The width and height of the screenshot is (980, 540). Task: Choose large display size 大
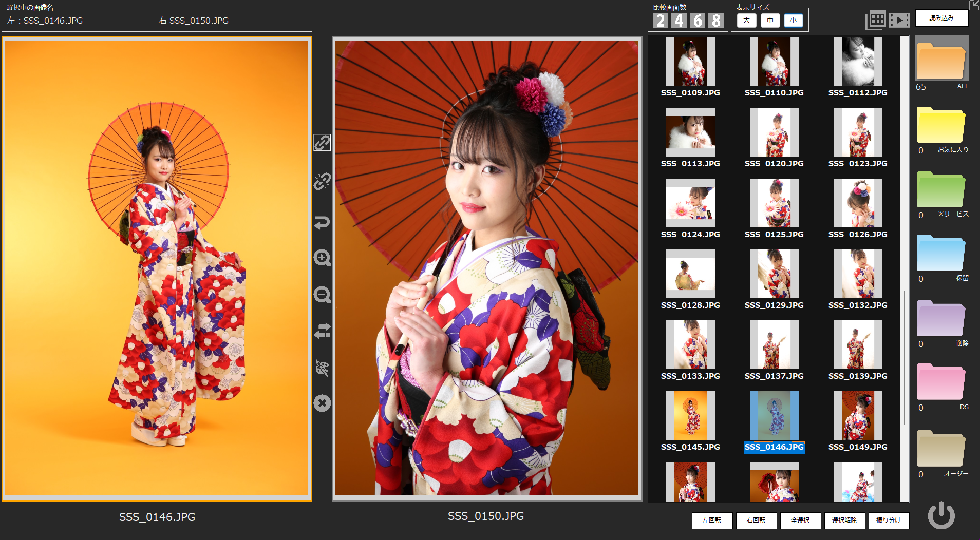[746, 21]
